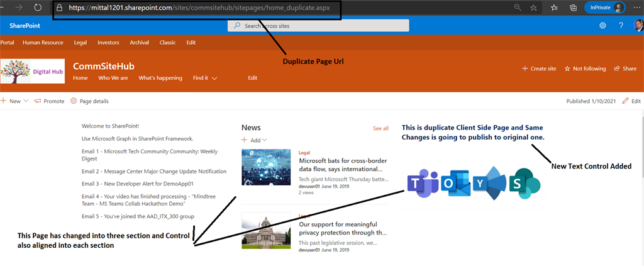Screen dimensions: 644x266
Task: Click the InPrivate profile button
Action: tap(604, 8)
